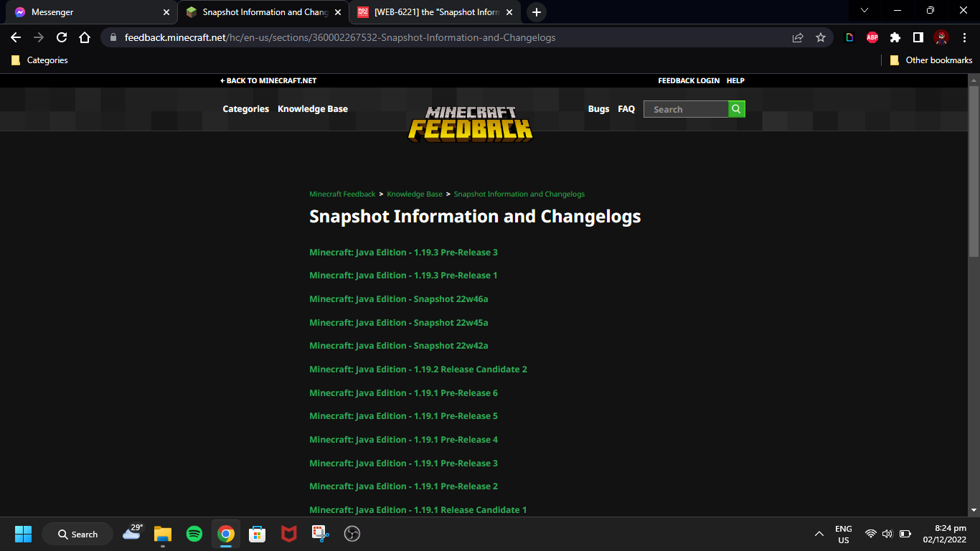The width and height of the screenshot is (980, 551).
Task: Click the Feedback Login link
Action: click(x=689, y=80)
